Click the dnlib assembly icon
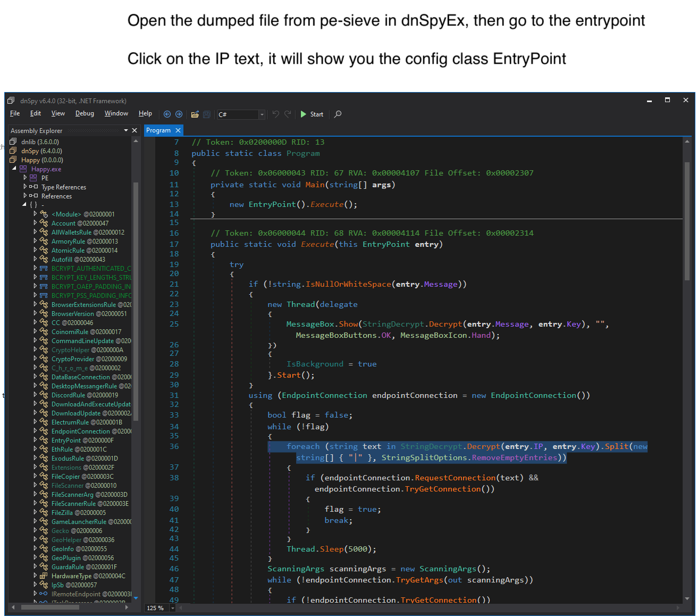This screenshot has height=616, width=697. [13, 142]
